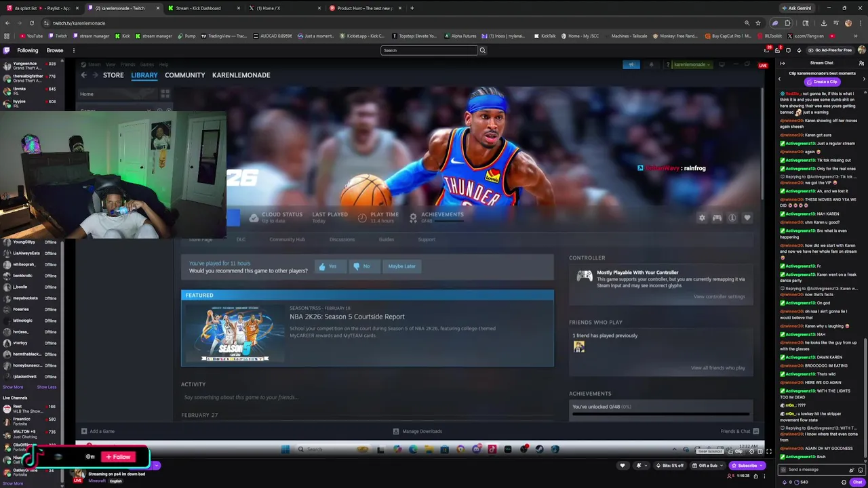Screen dimensions: 868x488
Task: Click Go Ad-Free for Free button
Action: pyautogui.click(x=829, y=50)
